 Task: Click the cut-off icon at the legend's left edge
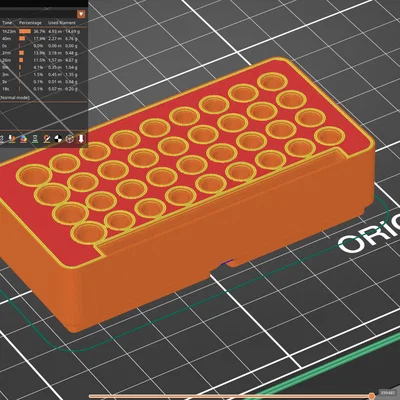[x=2, y=138]
